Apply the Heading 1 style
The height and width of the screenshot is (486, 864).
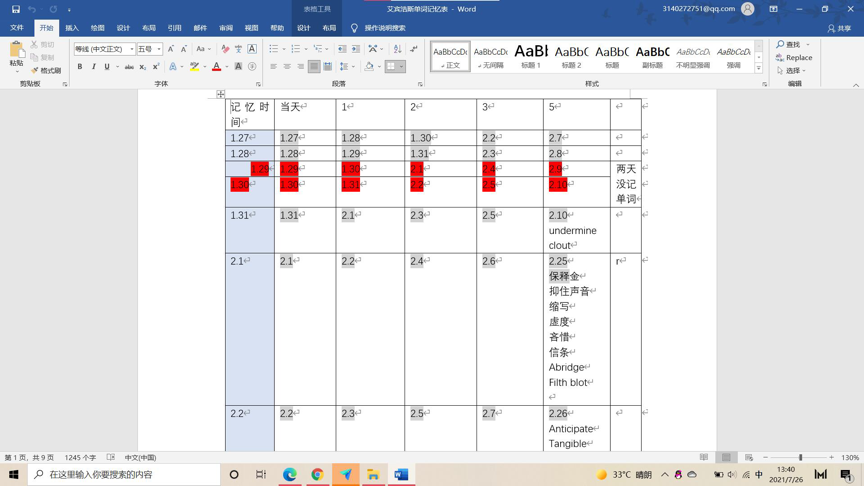(x=531, y=56)
